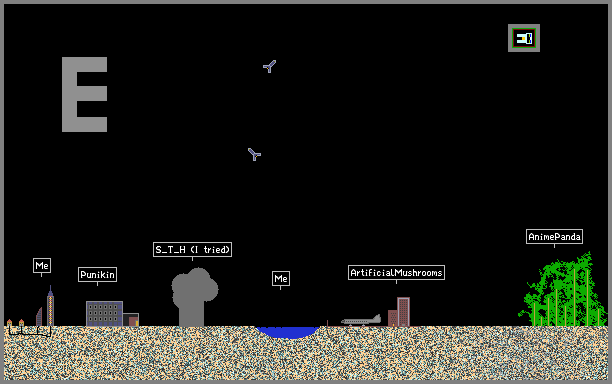This screenshot has height=384, width=612.
Task: Click the framed icon in the top-right corner
Action: 524,38
